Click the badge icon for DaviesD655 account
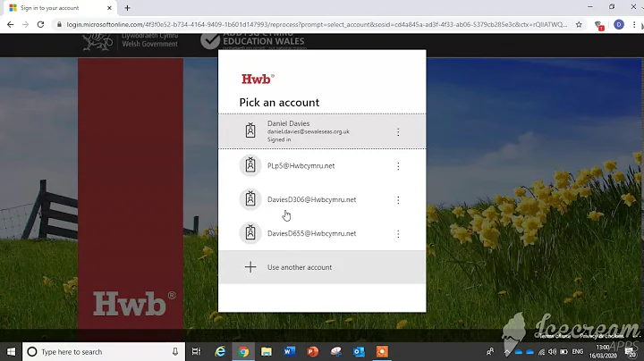Viewport: 644px width, 361px height. 250,233
